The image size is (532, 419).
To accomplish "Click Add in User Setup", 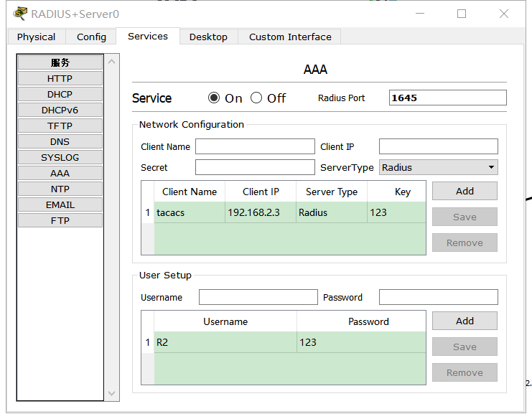I will point(465,321).
